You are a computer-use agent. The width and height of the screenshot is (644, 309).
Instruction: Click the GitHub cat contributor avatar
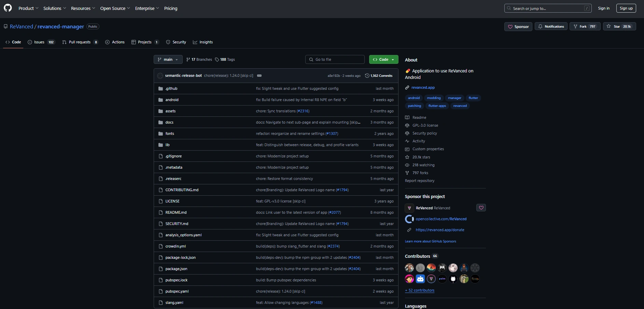click(453, 279)
